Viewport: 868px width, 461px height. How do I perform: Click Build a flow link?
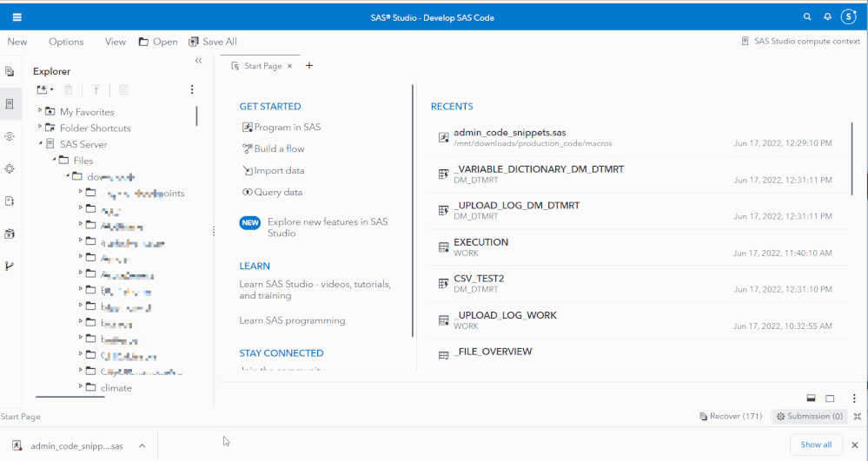(x=274, y=148)
